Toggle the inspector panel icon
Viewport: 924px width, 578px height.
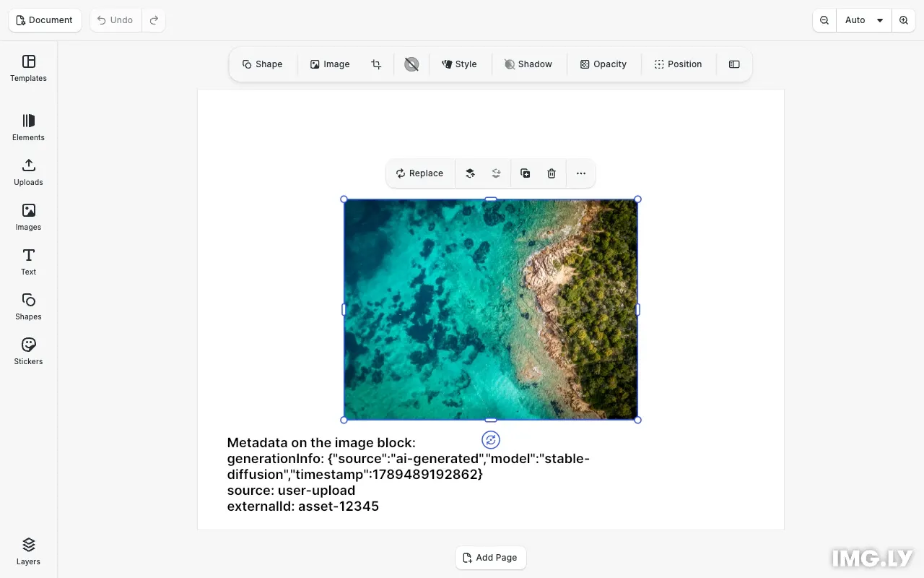pos(734,64)
